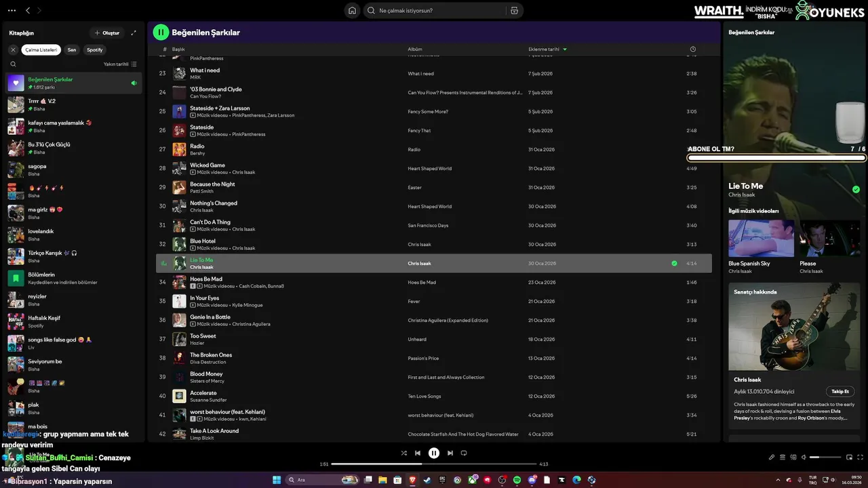Skip to the previous track
868x488 pixels.
click(x=418, y=453)
